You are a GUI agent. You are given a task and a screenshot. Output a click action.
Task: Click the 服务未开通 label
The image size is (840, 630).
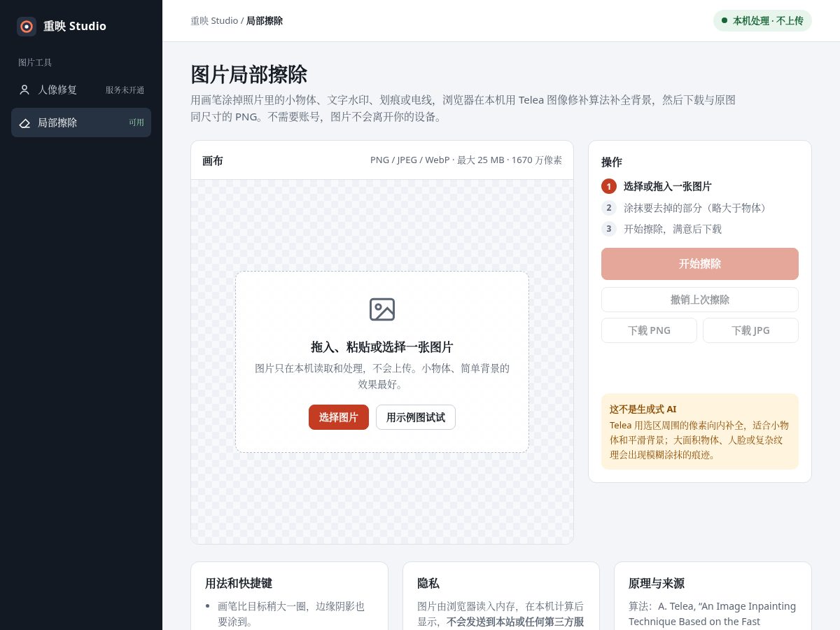[x=125, y=90]
